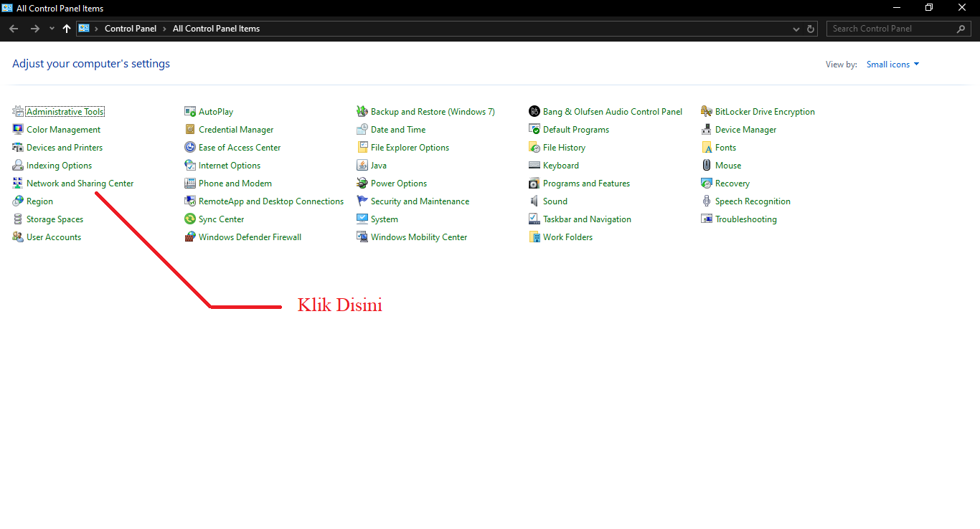Open the Ease of Access Center icon
980x529 pixels.
pos(190,148)
